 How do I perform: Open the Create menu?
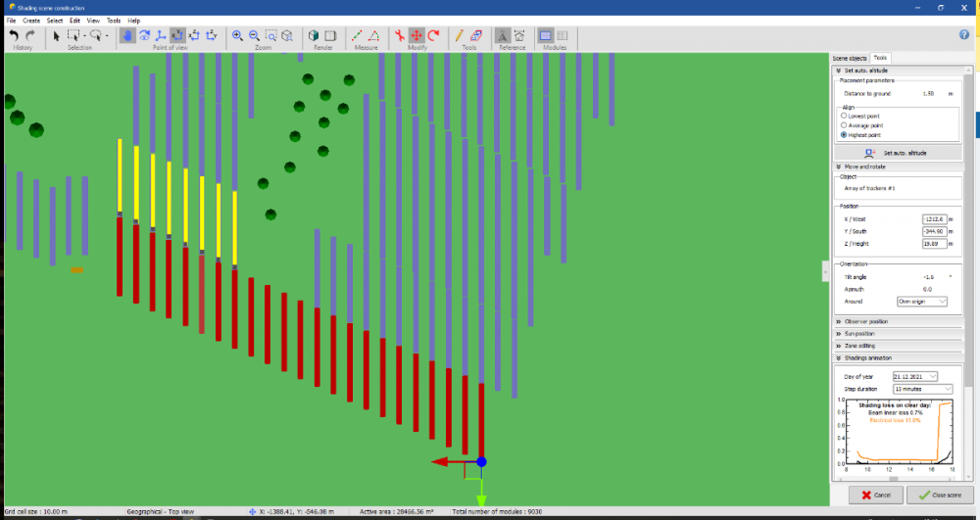[31, 20]
